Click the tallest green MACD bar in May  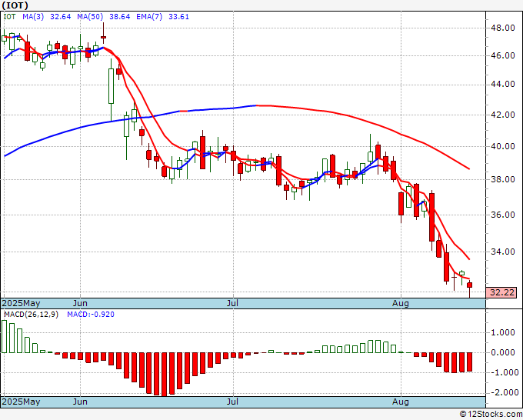pos(5,336)
